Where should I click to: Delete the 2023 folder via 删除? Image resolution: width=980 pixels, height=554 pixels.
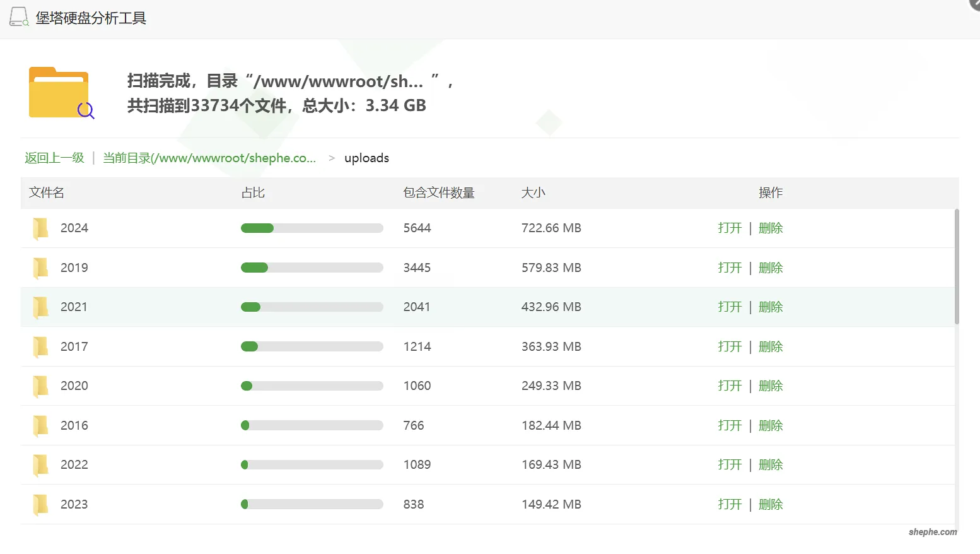(771, 504)
